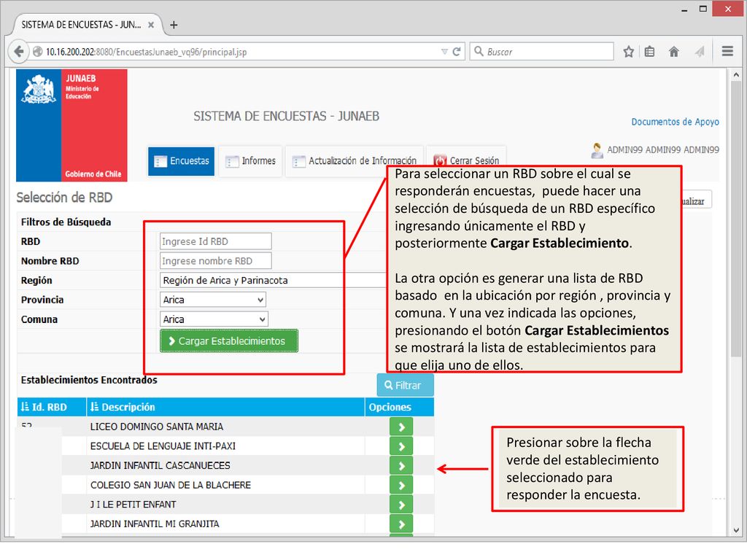747x560 pixels.
Task: Open the Comuna dropdown
Action: pos(214,319)
